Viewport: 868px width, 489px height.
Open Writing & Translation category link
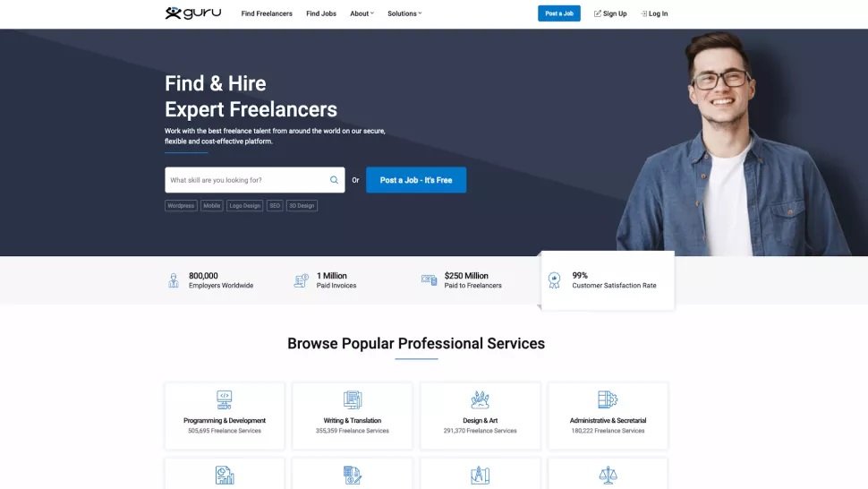tap(352, 420)
